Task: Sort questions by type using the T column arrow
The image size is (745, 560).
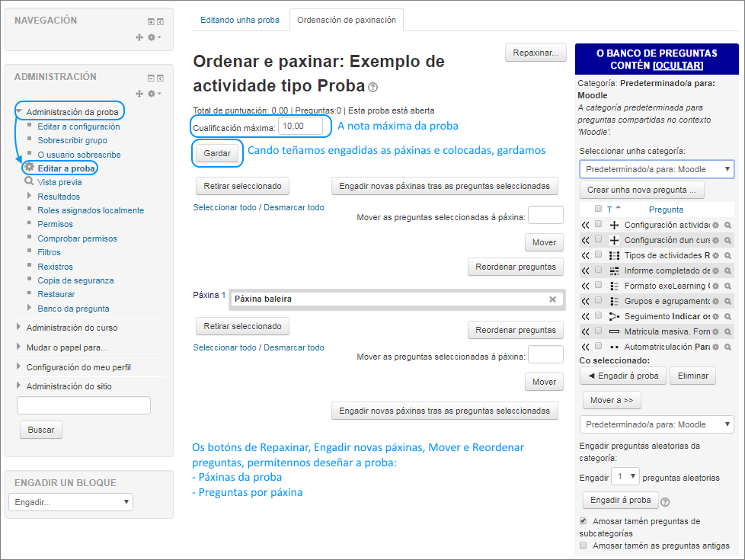Action: pyautogui.click(x=617, y=208)
